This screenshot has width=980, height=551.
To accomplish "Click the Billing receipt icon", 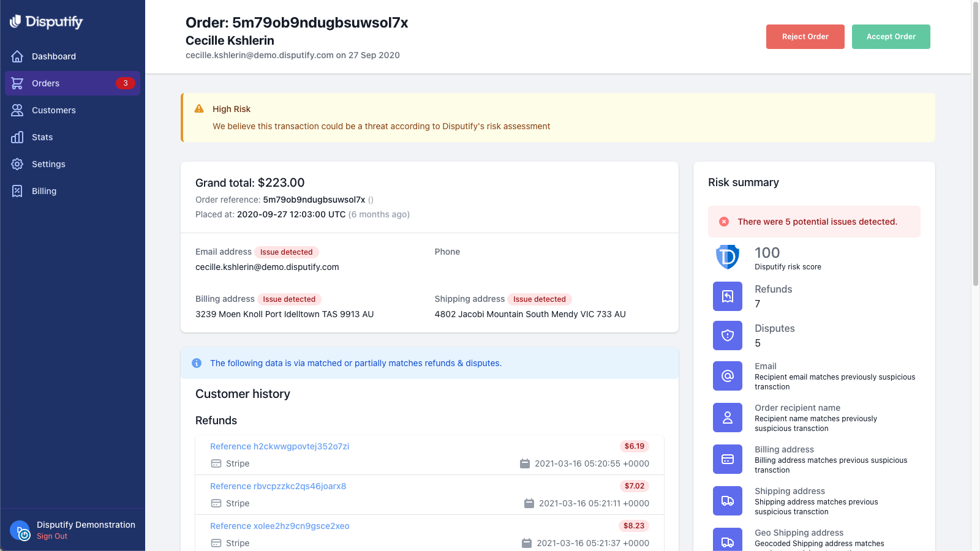I will point(17,191).
